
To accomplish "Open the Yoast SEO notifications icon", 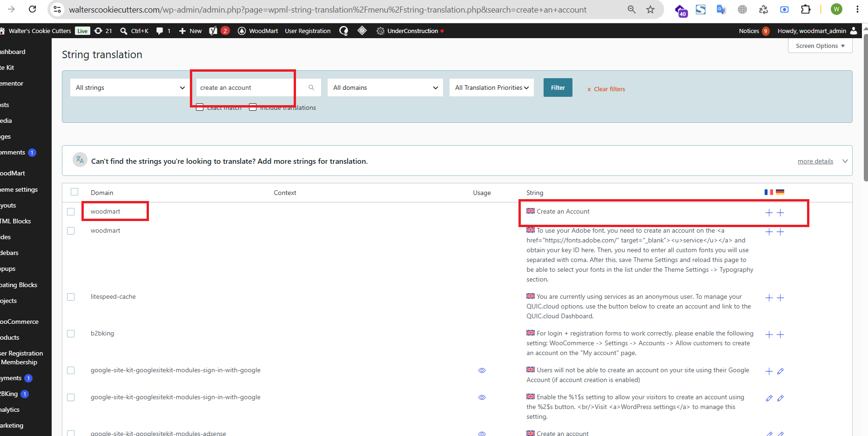I will point(219,31).
